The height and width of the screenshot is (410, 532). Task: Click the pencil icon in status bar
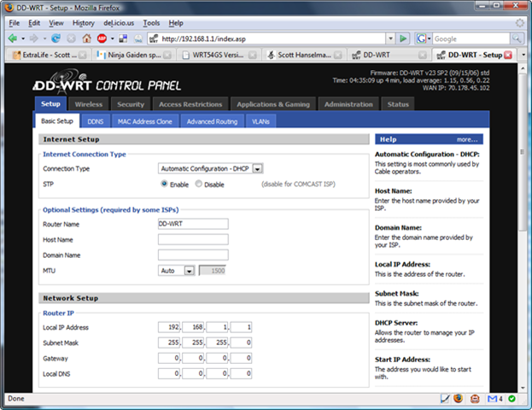445,398
